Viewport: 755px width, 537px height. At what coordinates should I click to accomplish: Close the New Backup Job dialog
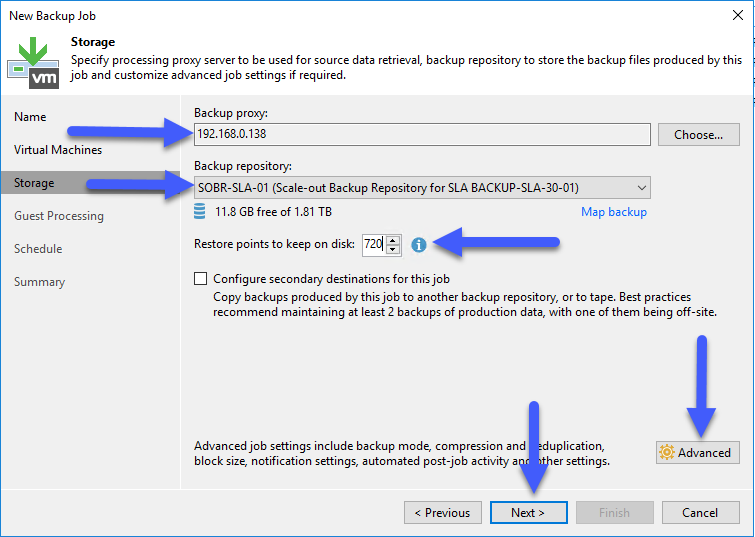[x=738, y=15]
